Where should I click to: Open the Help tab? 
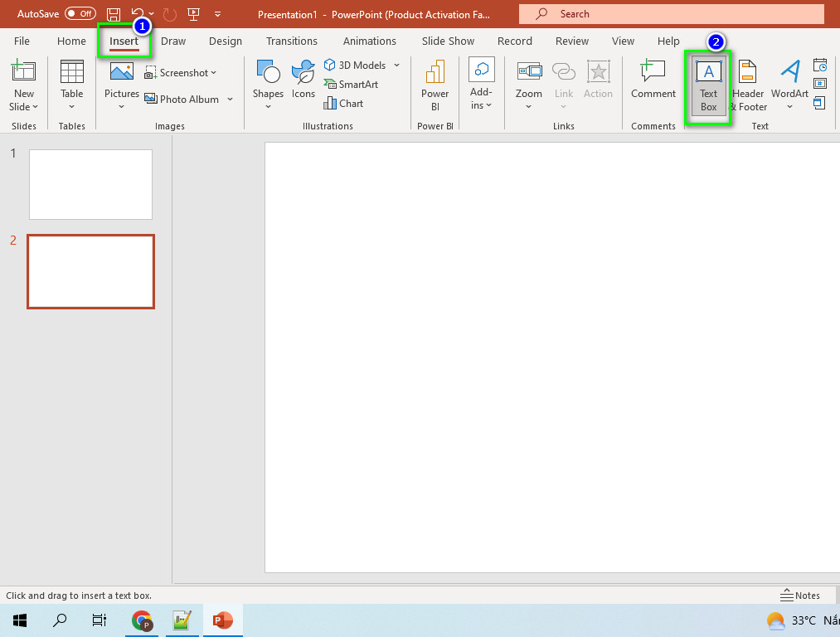point(668,41)
